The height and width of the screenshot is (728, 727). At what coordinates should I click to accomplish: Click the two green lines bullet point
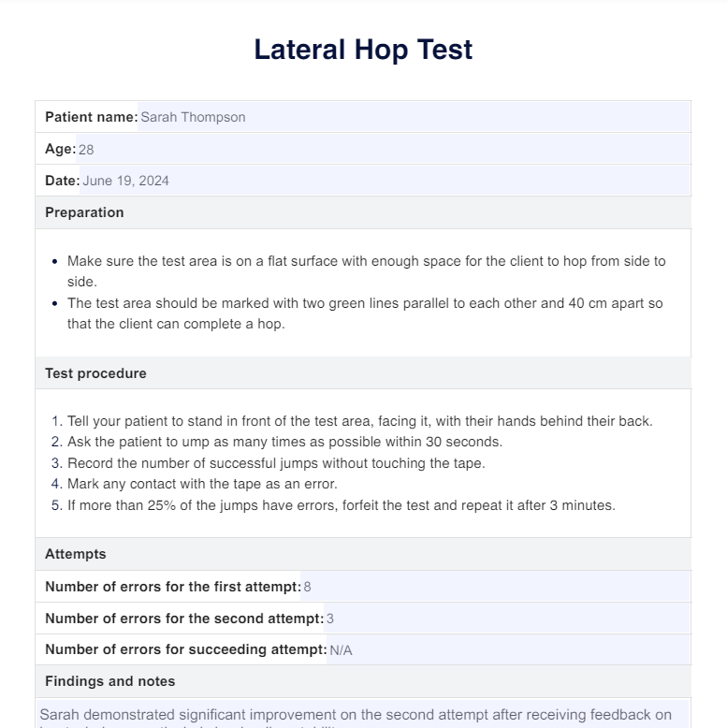click(x=366, y=313)
